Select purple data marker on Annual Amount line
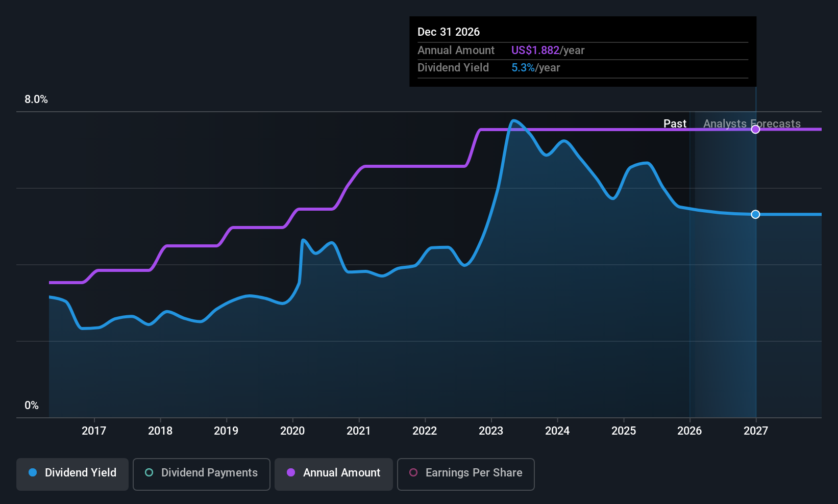Image resolution: width=838 pixels, height=504 pixels. (x=755, y=130)
